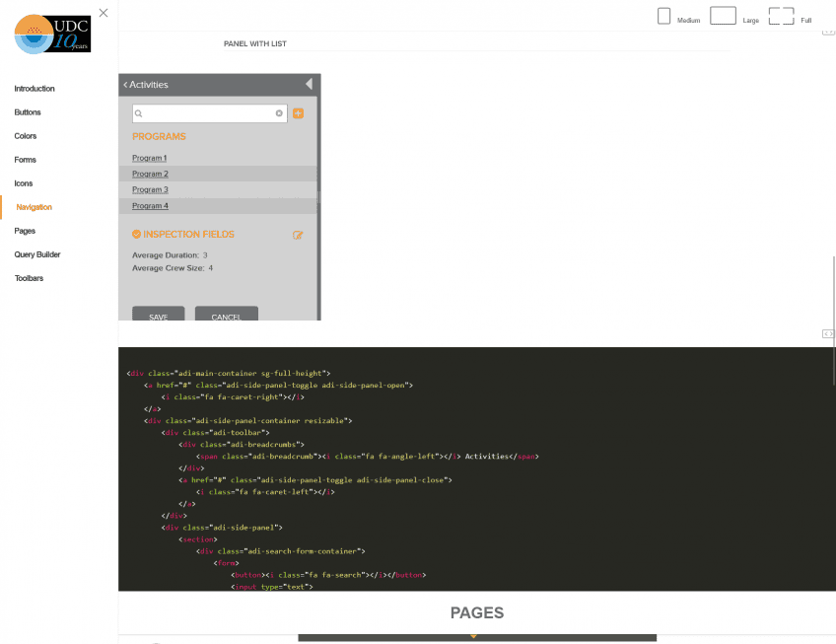Click the panel resize handle on right edge

(318, 197)
